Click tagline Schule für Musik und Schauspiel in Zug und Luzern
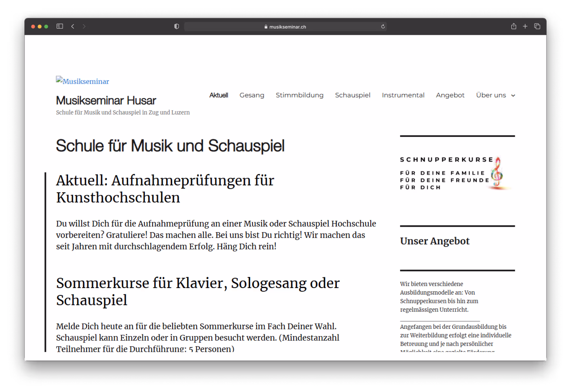Viewport: 571px width, 392px height. 123,112
